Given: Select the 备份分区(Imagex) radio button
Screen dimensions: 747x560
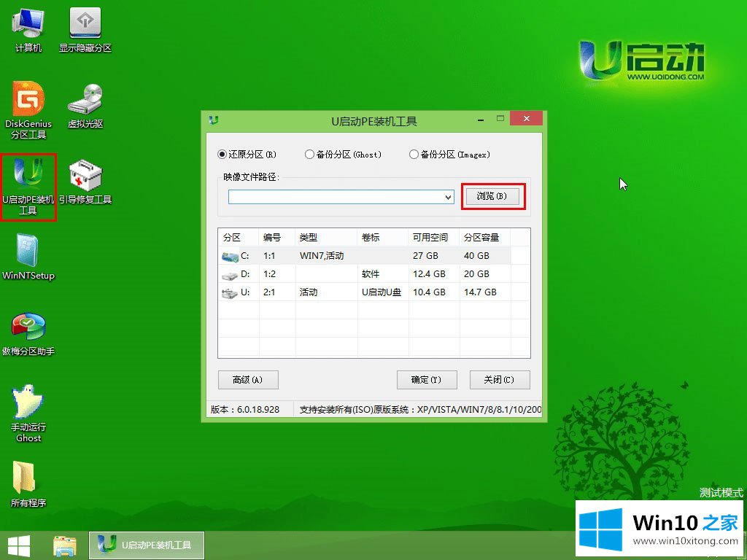Looking at the screenshot, I should pyautogui.click(x=449, y=155).
